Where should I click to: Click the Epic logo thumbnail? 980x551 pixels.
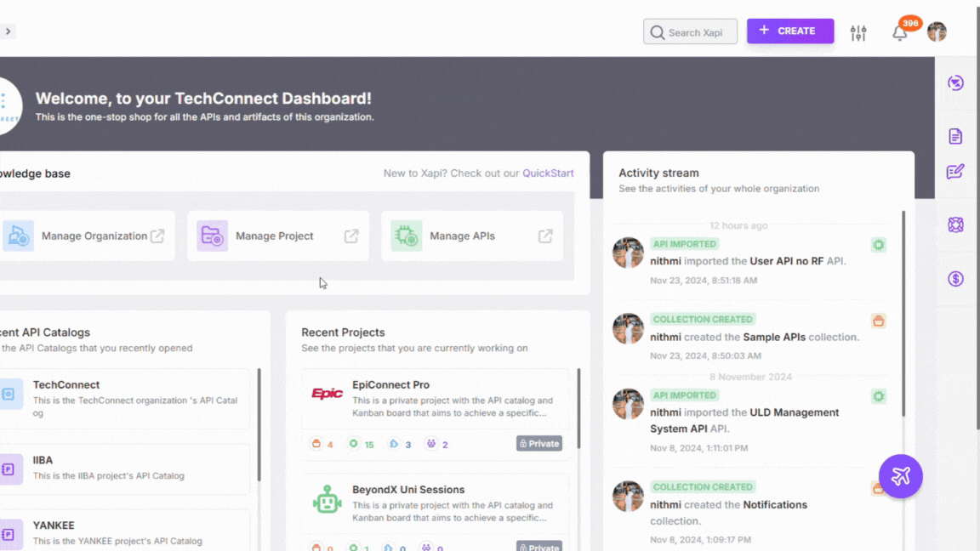pos(327,394)
